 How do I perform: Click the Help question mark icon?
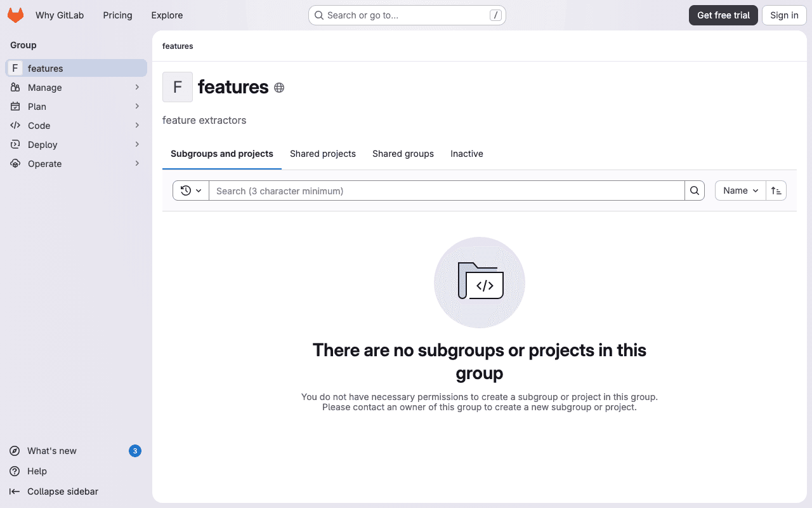[14, 471]
